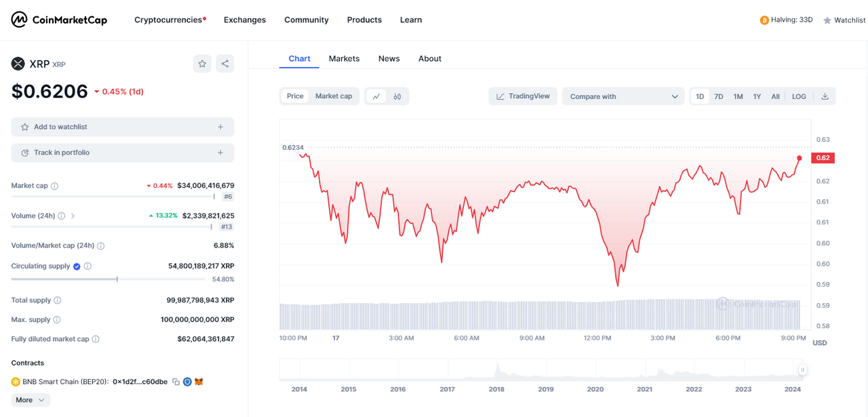Click the 0x1d2f...c60dbe contract address
Screen dimensions: 868x417
click(x=140, y=382)
